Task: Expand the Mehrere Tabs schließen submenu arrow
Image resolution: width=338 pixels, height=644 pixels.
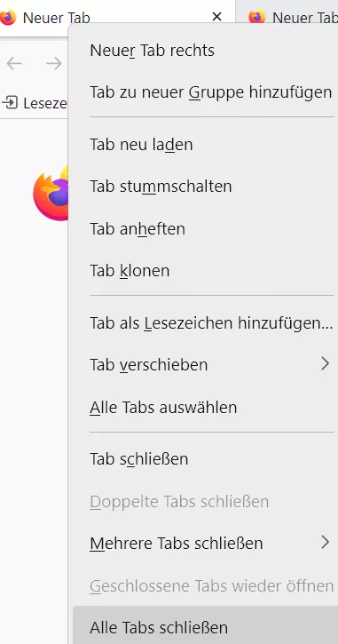Action: [326, 542]
